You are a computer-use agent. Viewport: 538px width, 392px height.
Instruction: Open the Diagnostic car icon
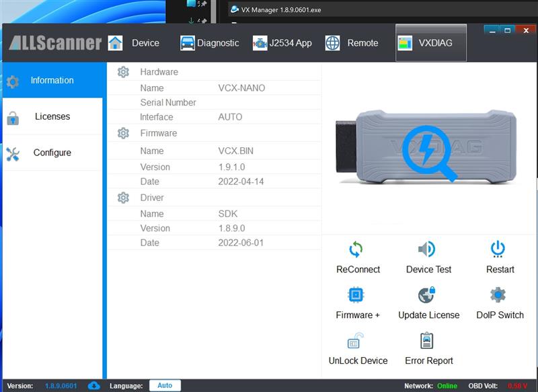[188, 43]
